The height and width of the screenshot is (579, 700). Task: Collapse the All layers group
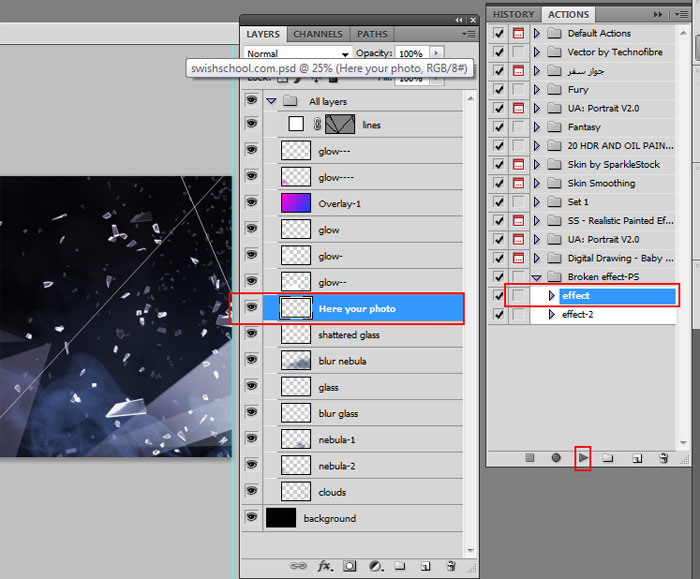pyautogui.click(x=271, y=101)
